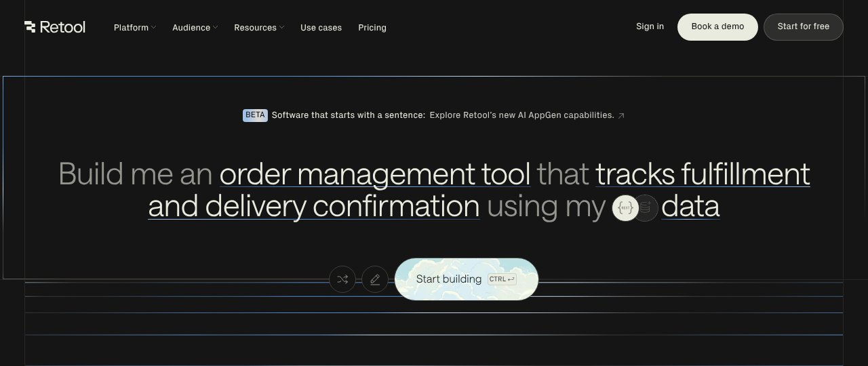Click the 'order management tool' phrase
The image size is (868, 366).
(x=375, y=174)
